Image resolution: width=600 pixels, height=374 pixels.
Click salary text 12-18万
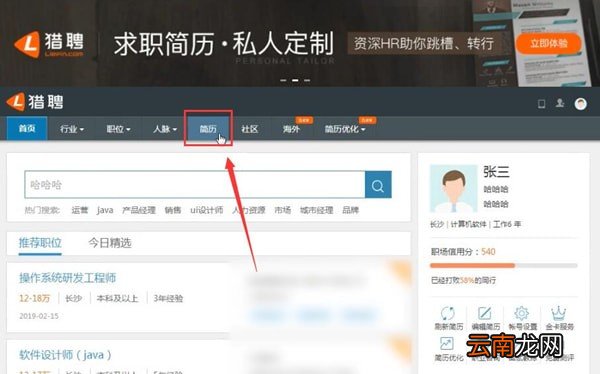click(34, 298)
